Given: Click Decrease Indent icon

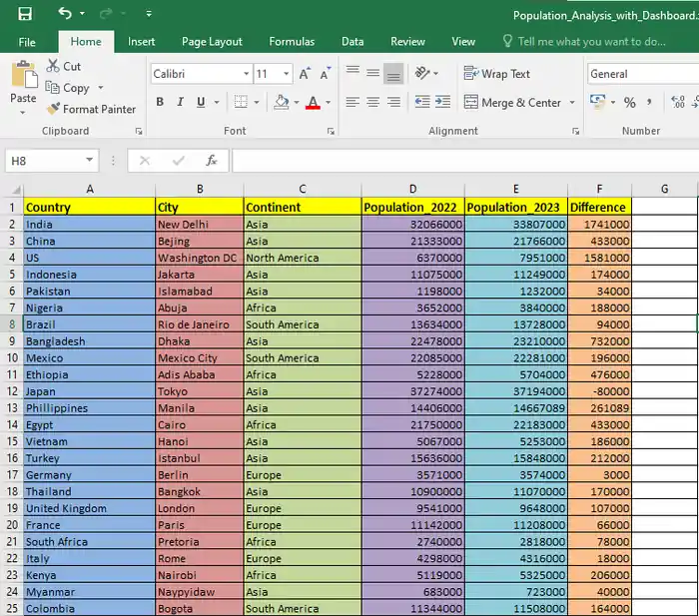Looking at the screenshot, I should 422,102.
